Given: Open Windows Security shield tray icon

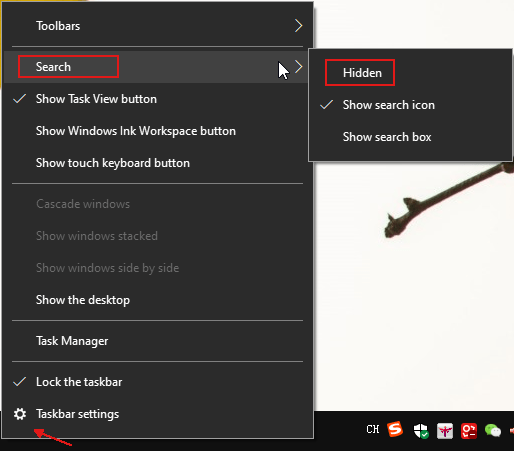Looking at the screenshot, I should point(421,431).
